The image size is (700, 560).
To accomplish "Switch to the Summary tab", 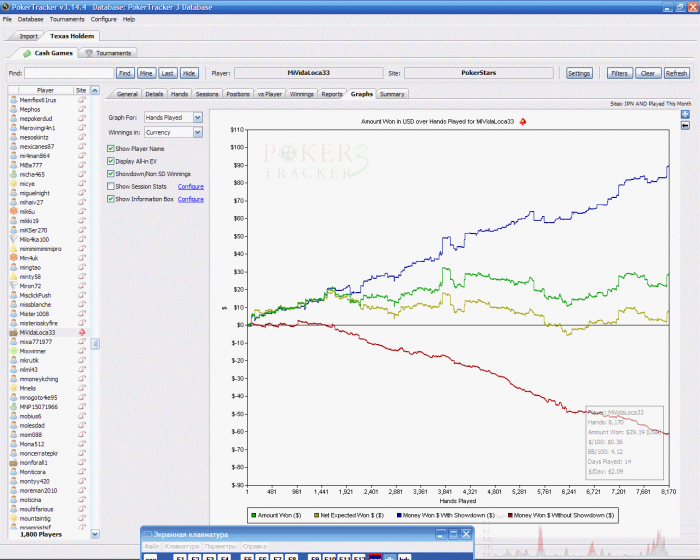I will (392, 94).
